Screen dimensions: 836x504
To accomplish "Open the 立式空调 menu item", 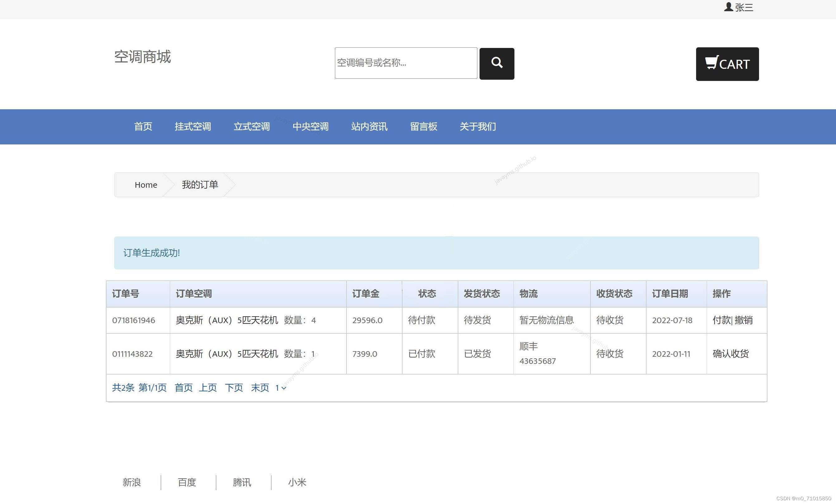I will [251, 126].
